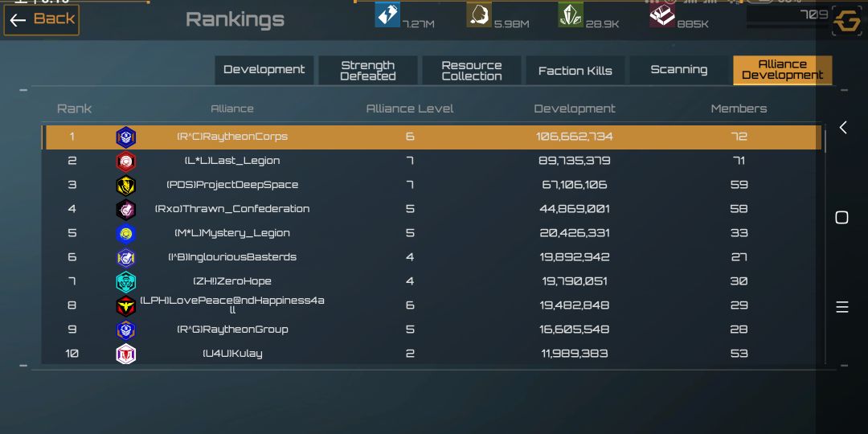This screenshot has height=434, width=868.
Task: Click the Alliance column header
Action: pyautogui.click(x=232, y=108)
